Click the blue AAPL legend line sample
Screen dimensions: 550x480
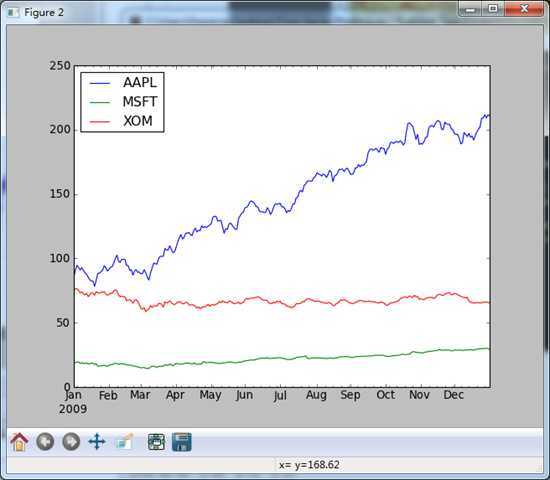[x=100, y=83]
